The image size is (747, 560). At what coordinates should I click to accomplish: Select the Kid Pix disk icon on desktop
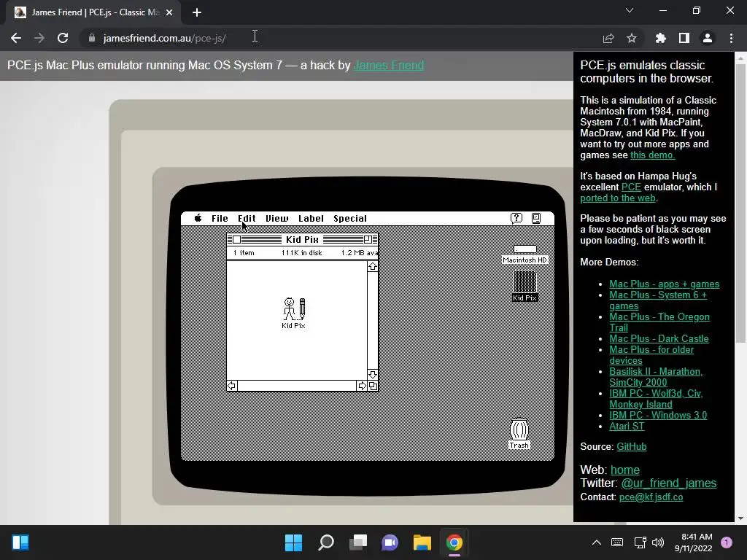tap(525, 286)
